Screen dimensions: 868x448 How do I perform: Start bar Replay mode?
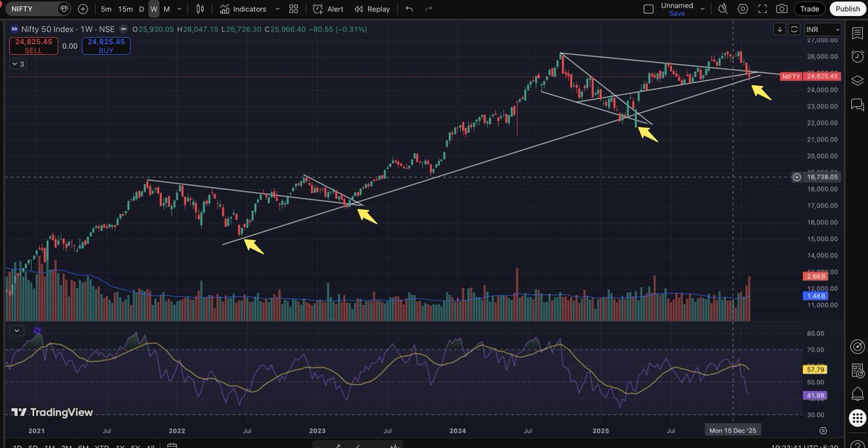coord(372,9)
